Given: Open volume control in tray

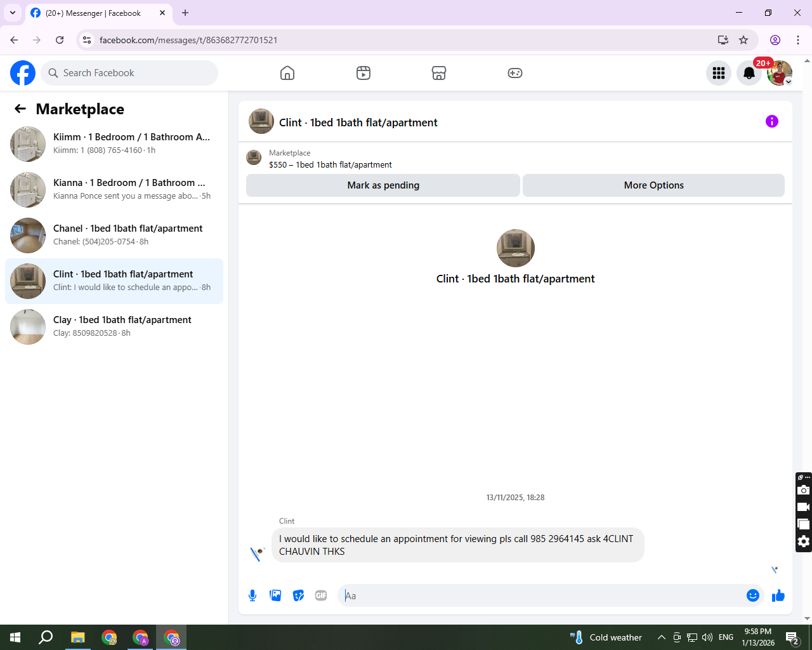Looking at the screenshot, I should pyautogui.click(x=707, y=637).
